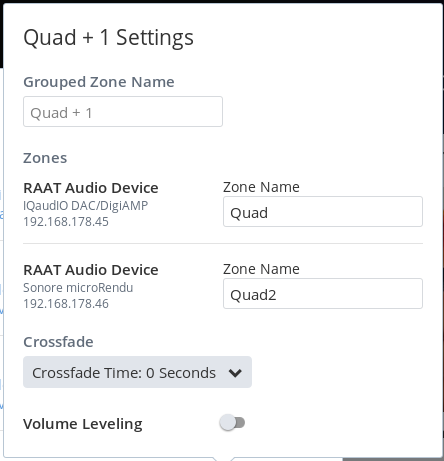Screen dimensions: 444x461
Task: Click the Zone Name field containing Quad2
Action: click(323, 294)
